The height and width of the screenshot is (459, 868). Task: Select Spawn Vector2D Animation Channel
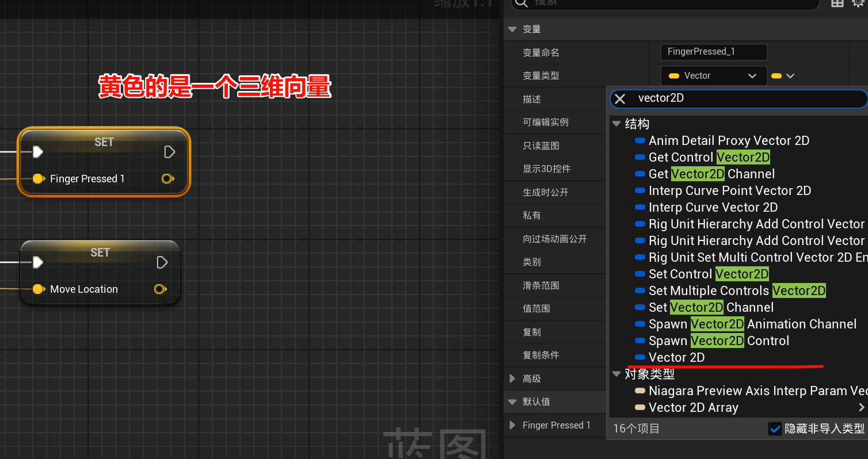coord(752,324)
